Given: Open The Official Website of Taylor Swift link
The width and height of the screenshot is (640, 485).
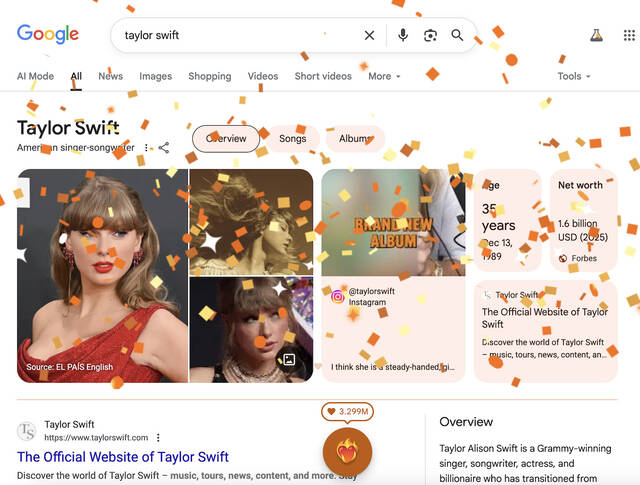Looking at the screenshot, I should tap(123, 457).
